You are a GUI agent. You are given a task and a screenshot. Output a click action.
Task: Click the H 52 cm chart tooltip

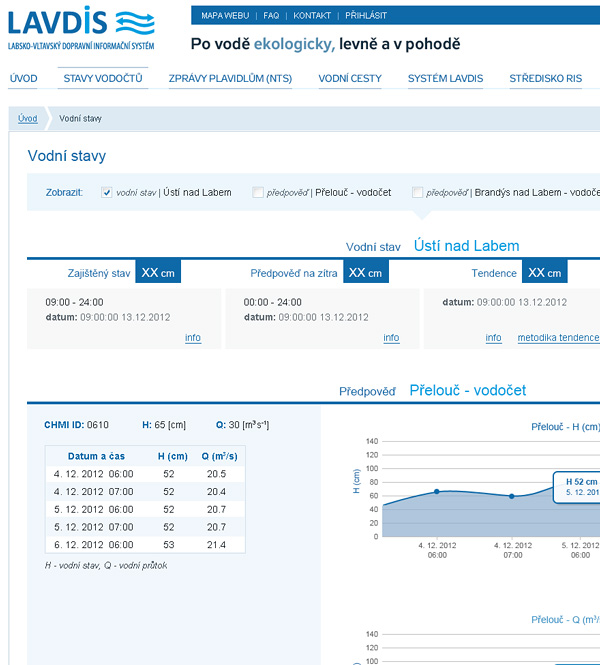(576, 487)
